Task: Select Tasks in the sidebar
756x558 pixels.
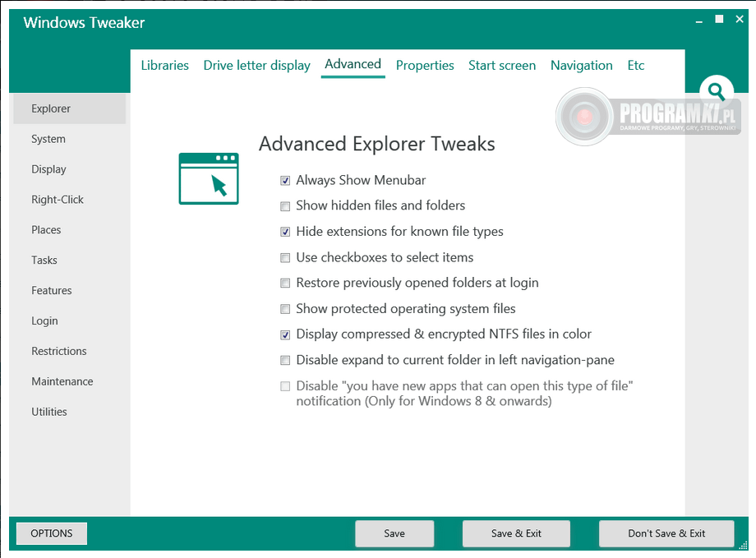Action: pyautogui.click(x=69, y=261)
